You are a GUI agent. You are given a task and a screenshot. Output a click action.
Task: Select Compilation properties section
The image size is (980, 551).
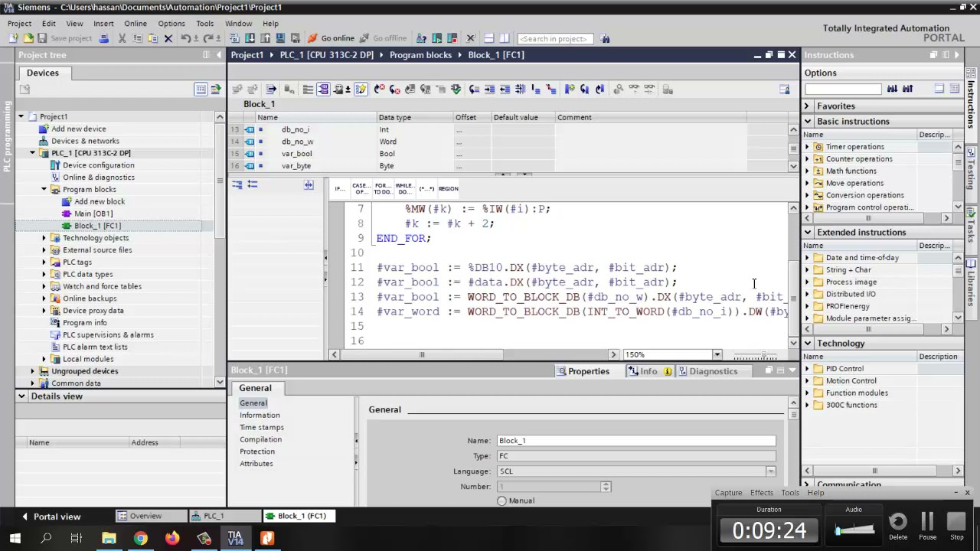click(260, 439)
